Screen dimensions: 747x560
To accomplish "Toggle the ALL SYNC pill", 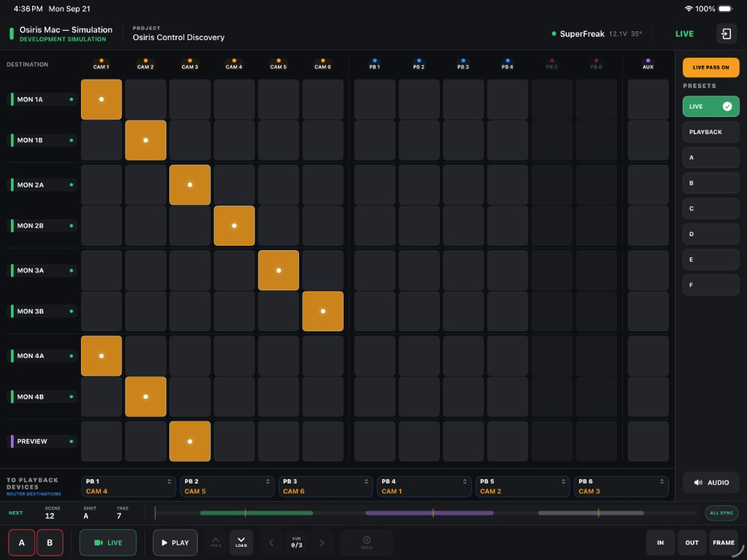I will (721, 513).
